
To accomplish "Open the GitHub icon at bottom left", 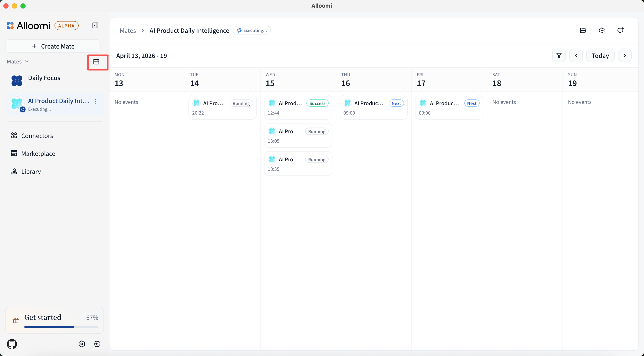I will [12, 344].
